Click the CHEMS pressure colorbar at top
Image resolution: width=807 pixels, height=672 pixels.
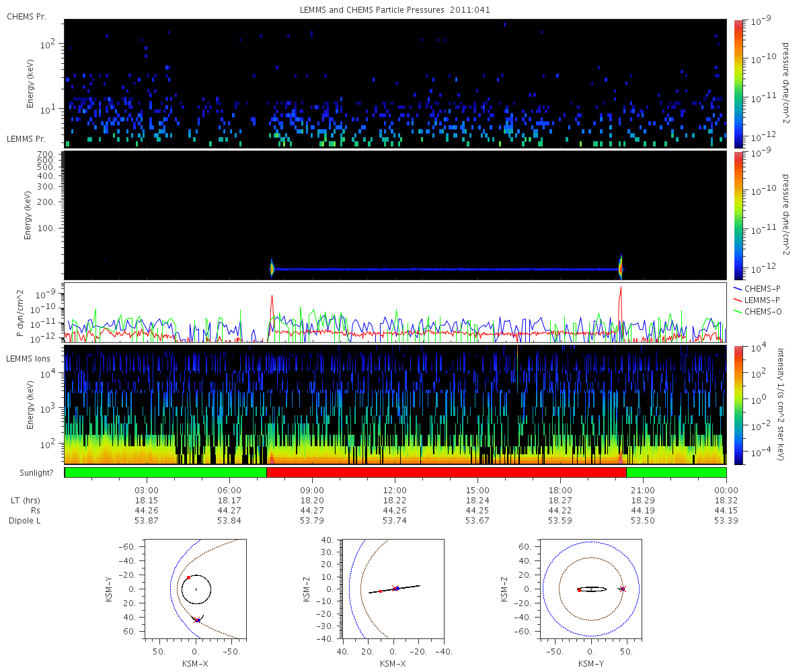[x=738, y=83]
